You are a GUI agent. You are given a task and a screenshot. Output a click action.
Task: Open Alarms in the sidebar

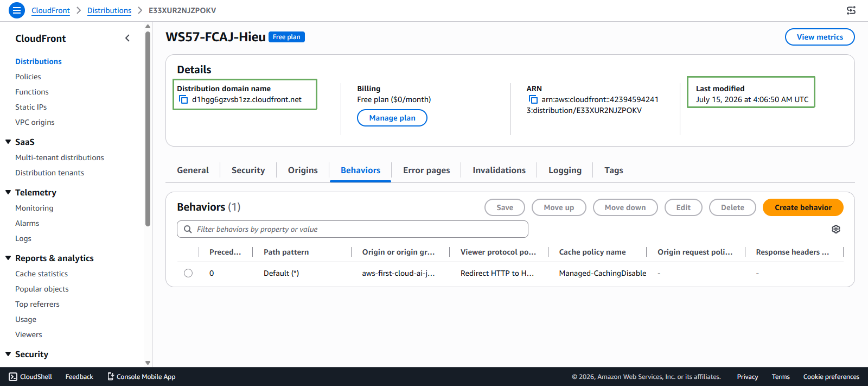27,223
